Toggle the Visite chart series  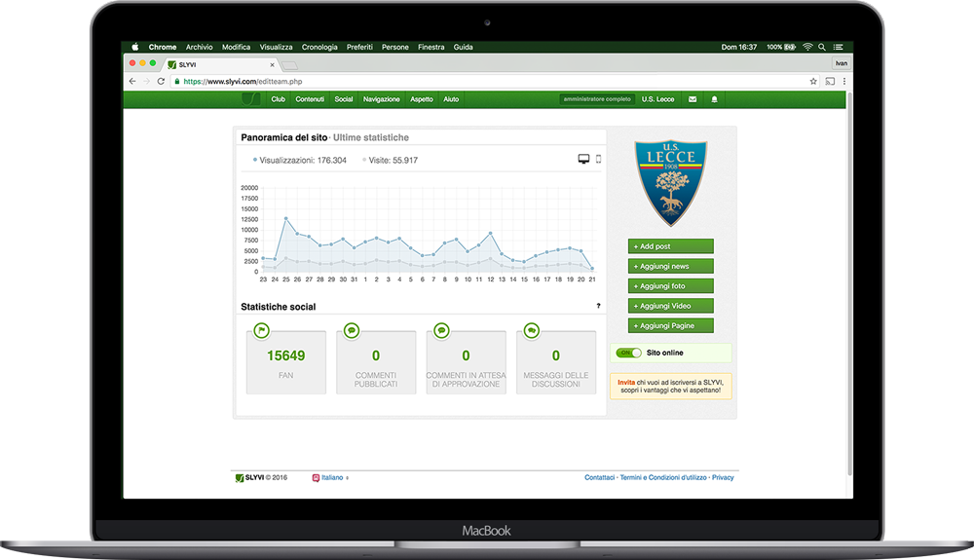(x=391, y=160)
